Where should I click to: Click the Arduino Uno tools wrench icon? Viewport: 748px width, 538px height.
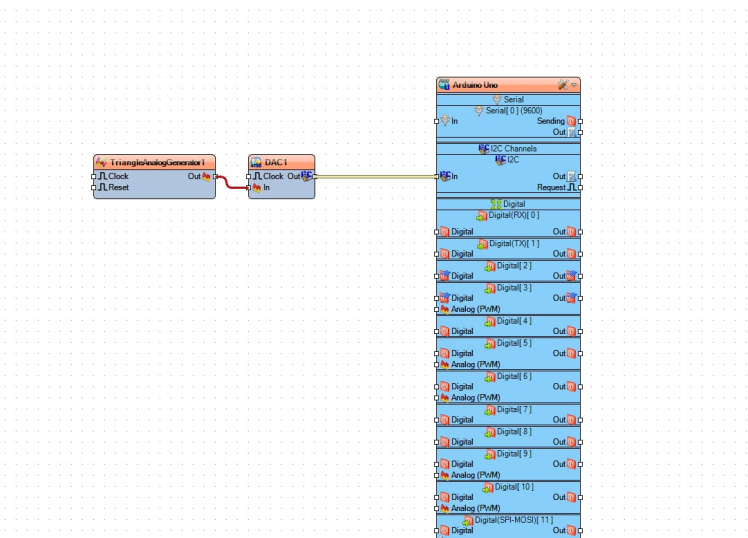click(x=563, y=85)
